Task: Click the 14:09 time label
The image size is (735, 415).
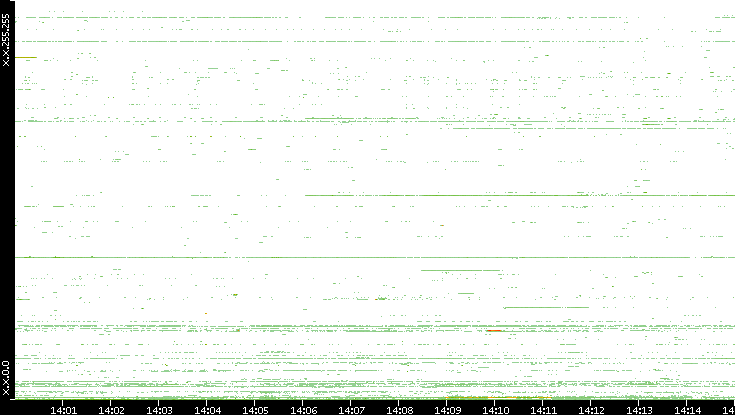Action: (448, 410)
